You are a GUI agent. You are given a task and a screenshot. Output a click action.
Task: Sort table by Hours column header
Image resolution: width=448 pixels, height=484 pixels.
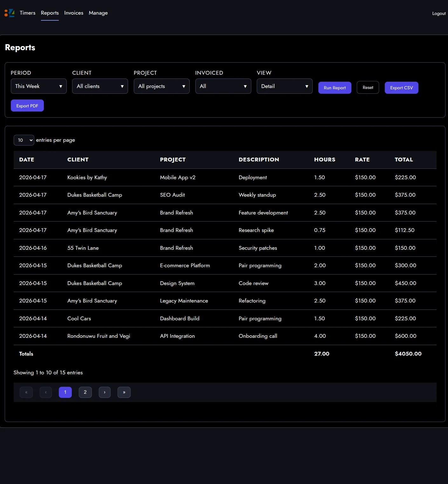(x=324, y=160)
